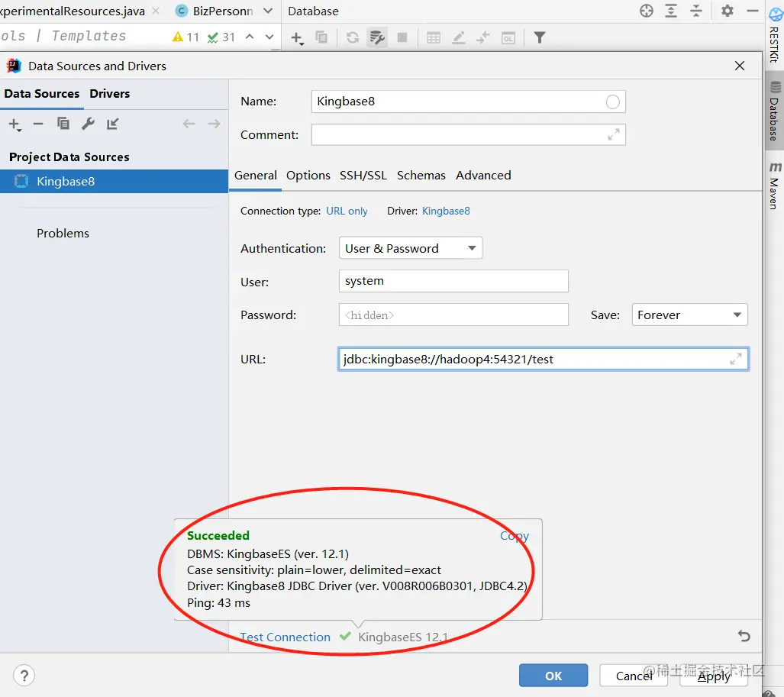The image size is (784, 697).
Task: Click the plus icon in Database toolbar
Action: coord(297,38)
